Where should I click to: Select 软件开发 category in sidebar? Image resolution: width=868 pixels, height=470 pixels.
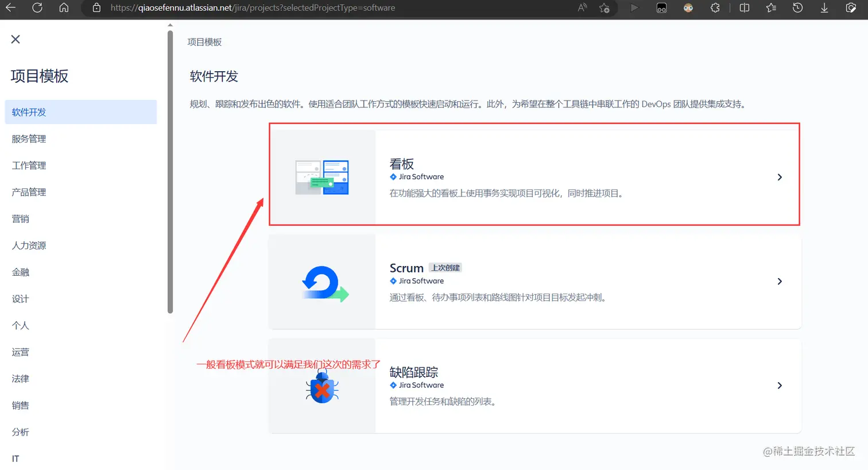click(80, 112)
